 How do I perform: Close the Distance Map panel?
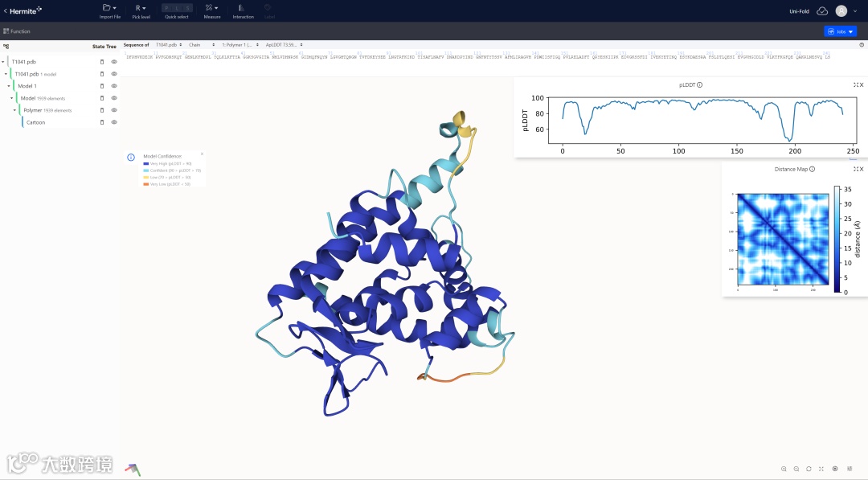pyautogui.click(x=862, y=170)
